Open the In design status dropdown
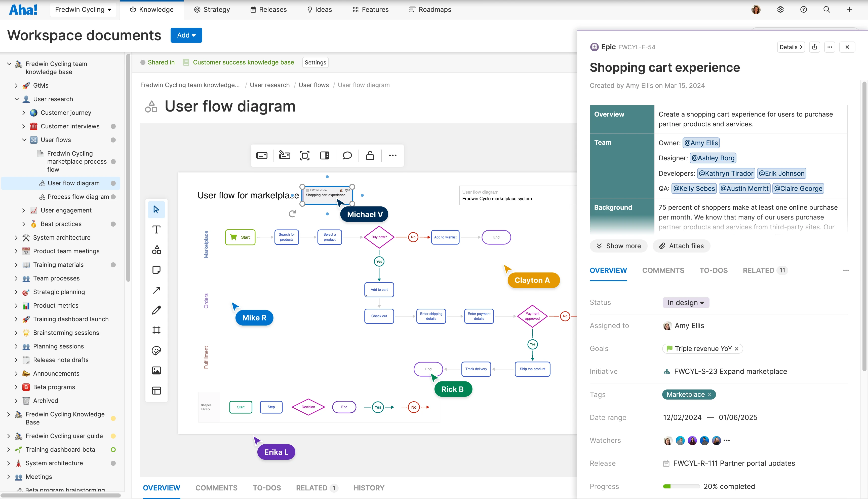Screen dimensions: 868x499 (686, 303)
